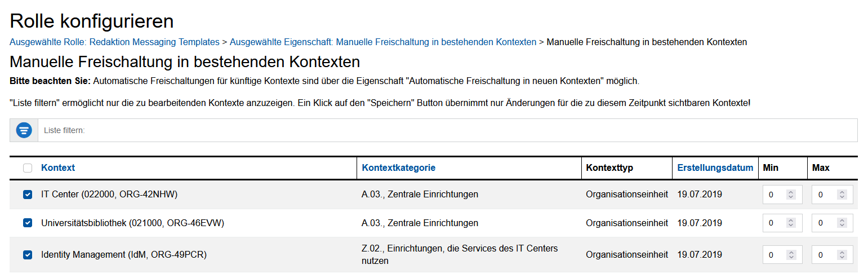Sort by Erstellungsdatum column header
Viewport: 868px width, 278px height.
pyautogui.click(x=715, y=167)
